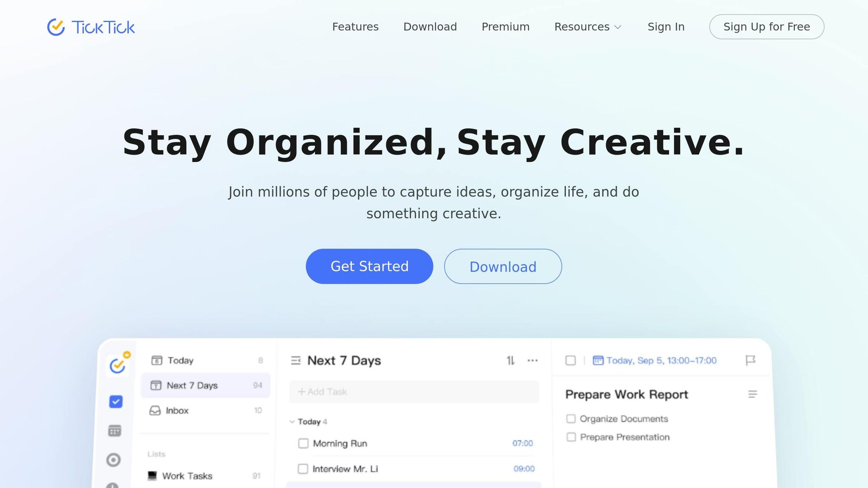Click the sort arrows icon in Next 7 Days
This screenshot has height=488, width=868.
click(x=511, y=360)
